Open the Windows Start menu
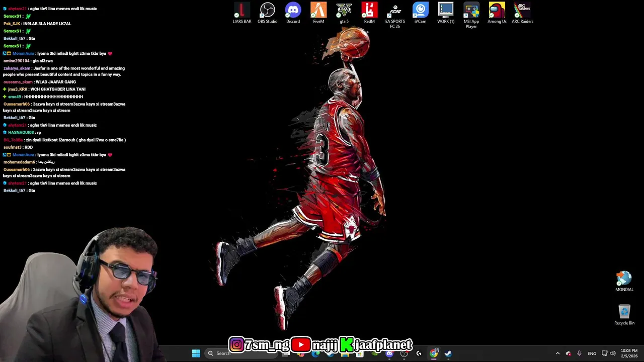The image size is (644, 362). tap(196, 353)
